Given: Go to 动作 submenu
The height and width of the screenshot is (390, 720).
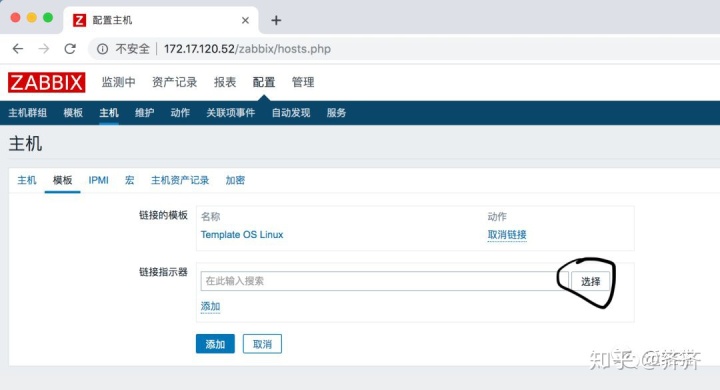Looking at the screenshot, I should click(180, 113).
